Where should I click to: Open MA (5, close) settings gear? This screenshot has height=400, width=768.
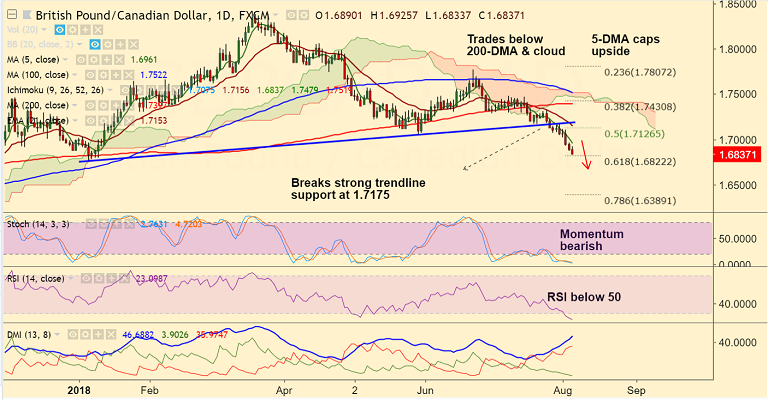pyautogui.click(x=94, y=60)
